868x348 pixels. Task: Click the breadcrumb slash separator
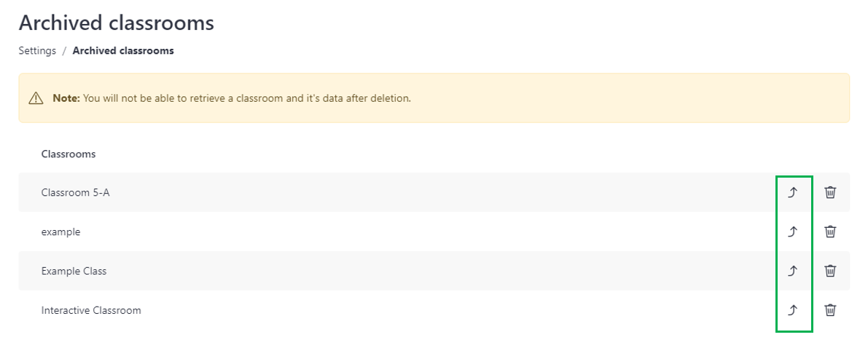tap(64, 51)
